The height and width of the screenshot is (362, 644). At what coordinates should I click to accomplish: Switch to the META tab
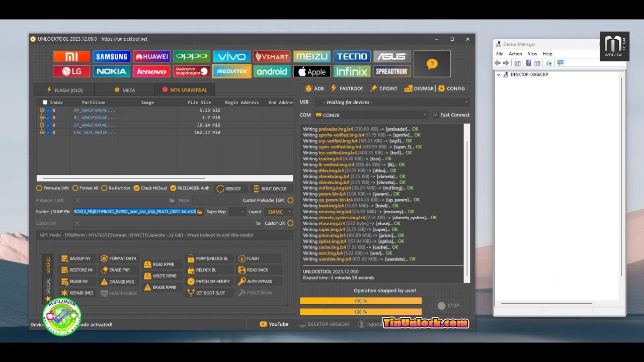(124, 90)
